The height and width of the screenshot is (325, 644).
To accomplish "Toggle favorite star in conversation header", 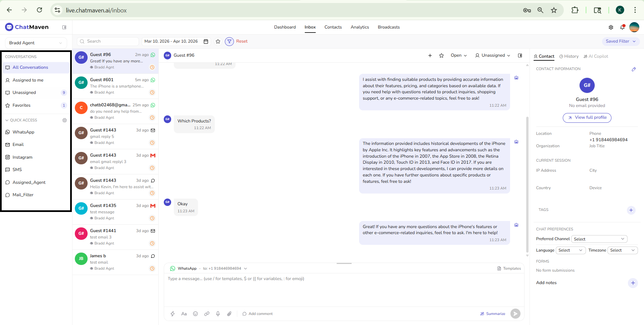I will pyautogui.click(x=441, y=56).
